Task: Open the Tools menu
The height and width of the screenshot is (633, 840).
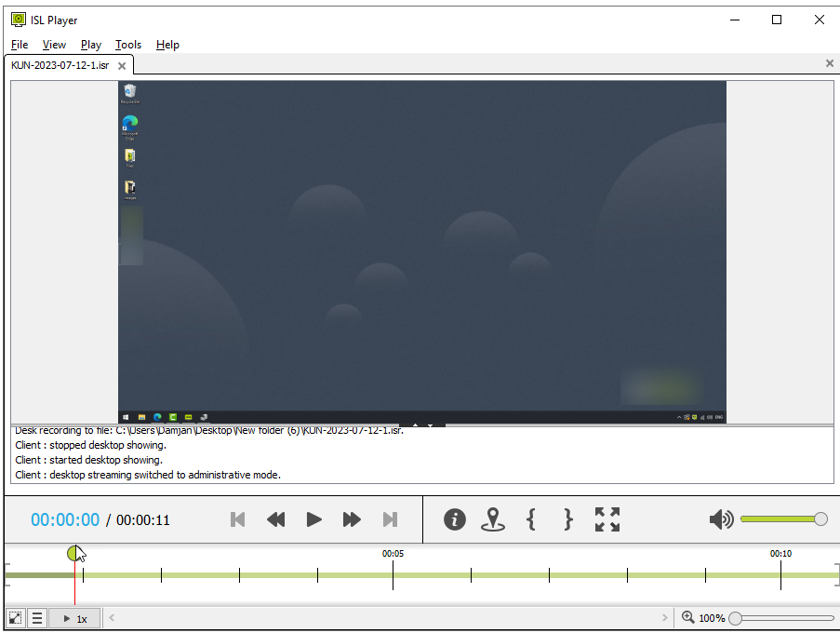Action: [128, 45]
